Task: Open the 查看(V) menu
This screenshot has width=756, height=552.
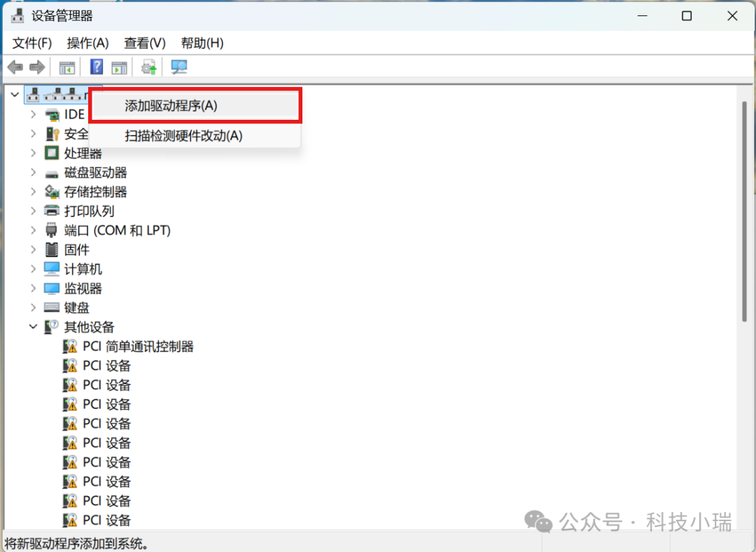Action: pyautogui.click(x=145, y=43)
